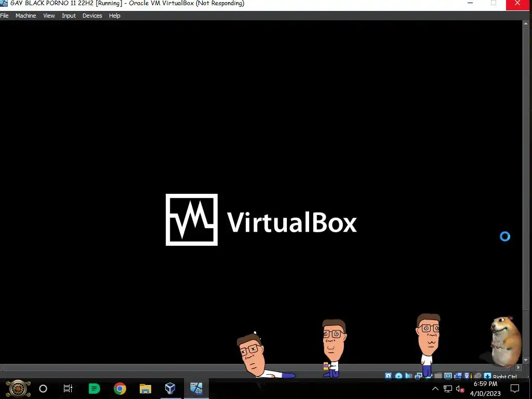
Task: Click the horizontal scroll right arrow
Action: [x=518, y=367]
